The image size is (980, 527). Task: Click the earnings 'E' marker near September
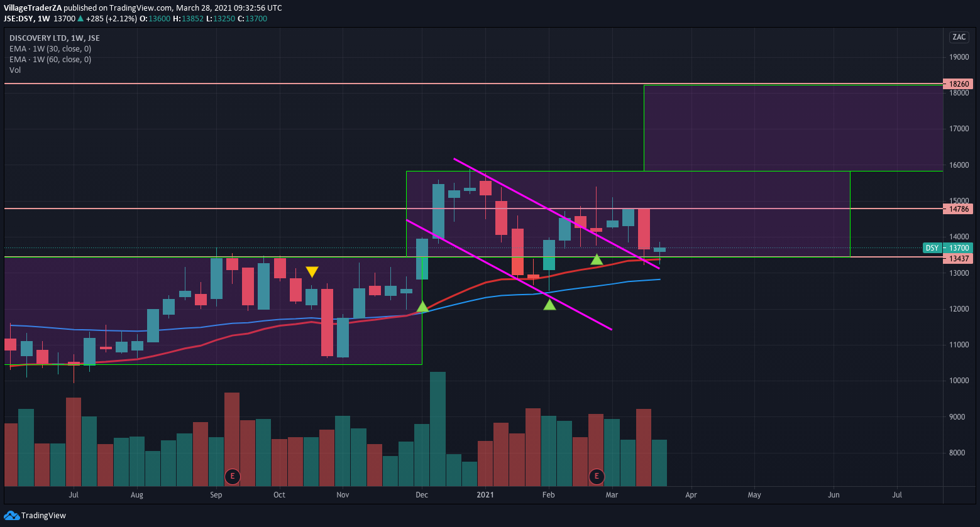pyautogui.click(x=233, y=476)
